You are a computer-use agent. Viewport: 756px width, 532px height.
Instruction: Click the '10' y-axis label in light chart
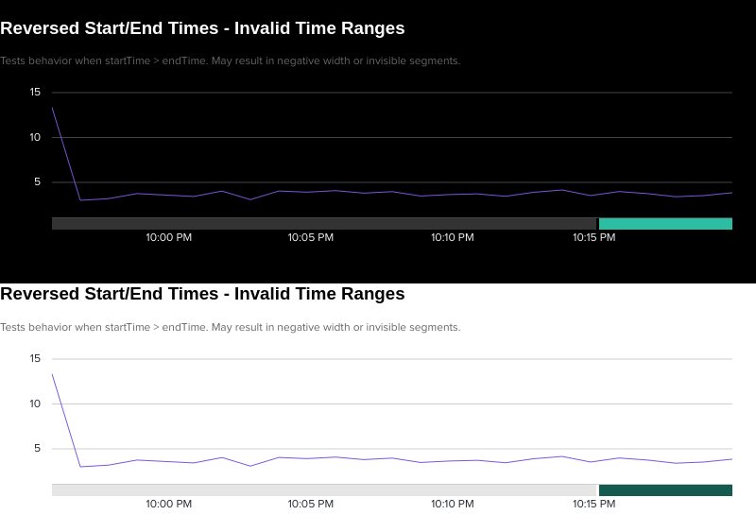(35, 403)
